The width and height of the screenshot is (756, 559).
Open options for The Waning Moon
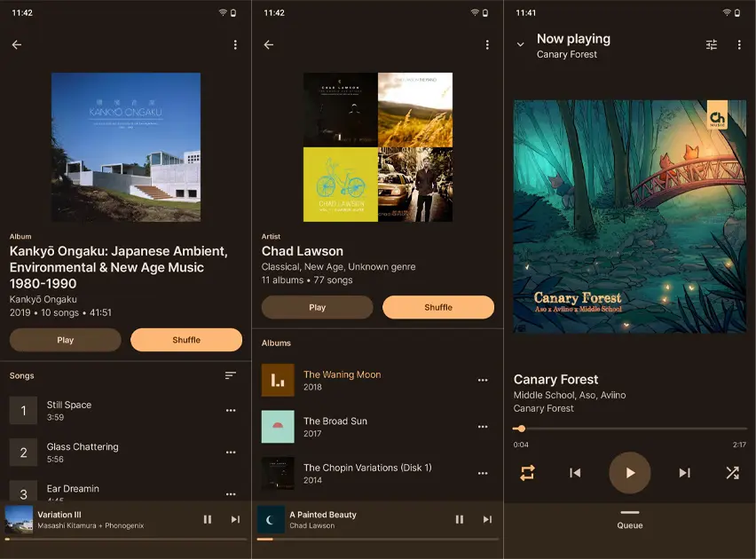(x=483, y=380)
